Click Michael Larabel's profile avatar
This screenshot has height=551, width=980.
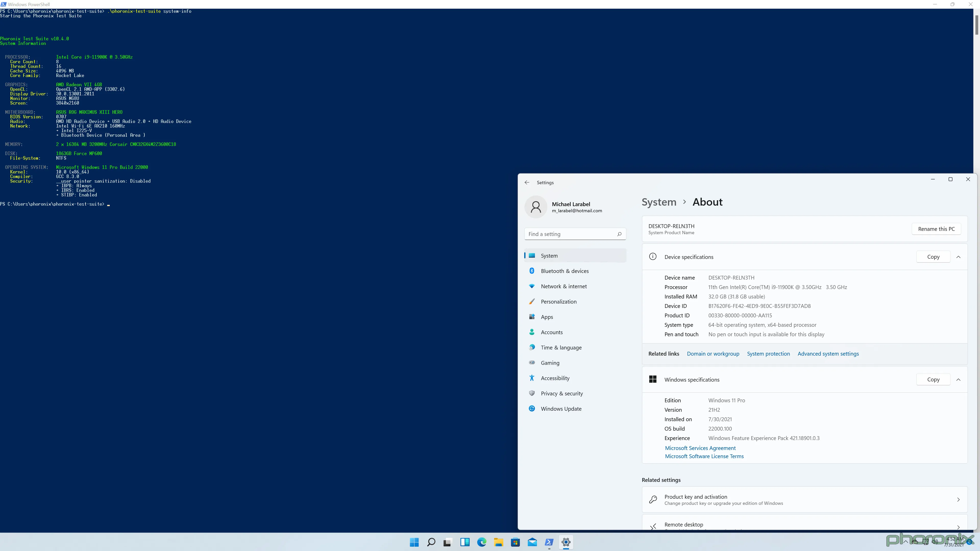pyautogui.click(x=536, y=206)
